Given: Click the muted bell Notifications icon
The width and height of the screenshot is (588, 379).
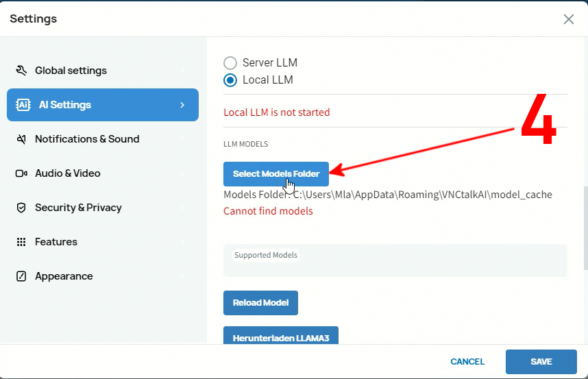Looking at the screenshot, I should pyautogui.click(x=21, y=139).
